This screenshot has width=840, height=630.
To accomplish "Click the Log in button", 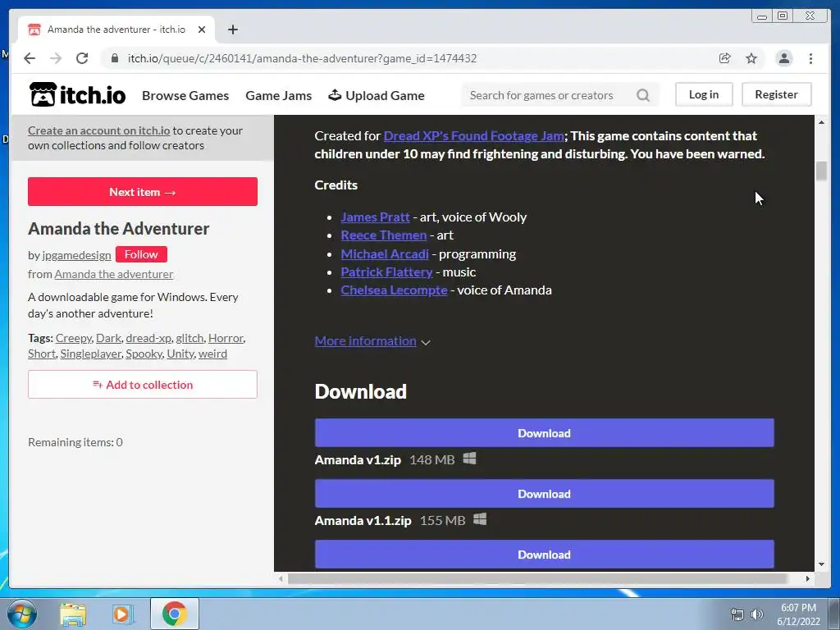I will 703,94.
